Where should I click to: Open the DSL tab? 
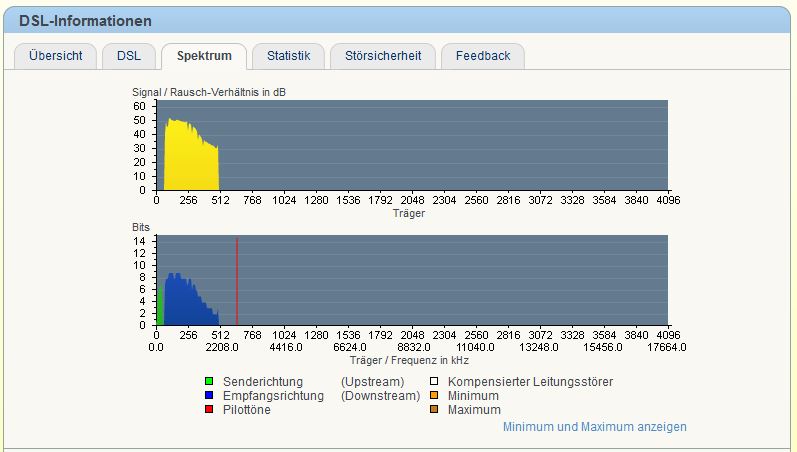[128, 56]
